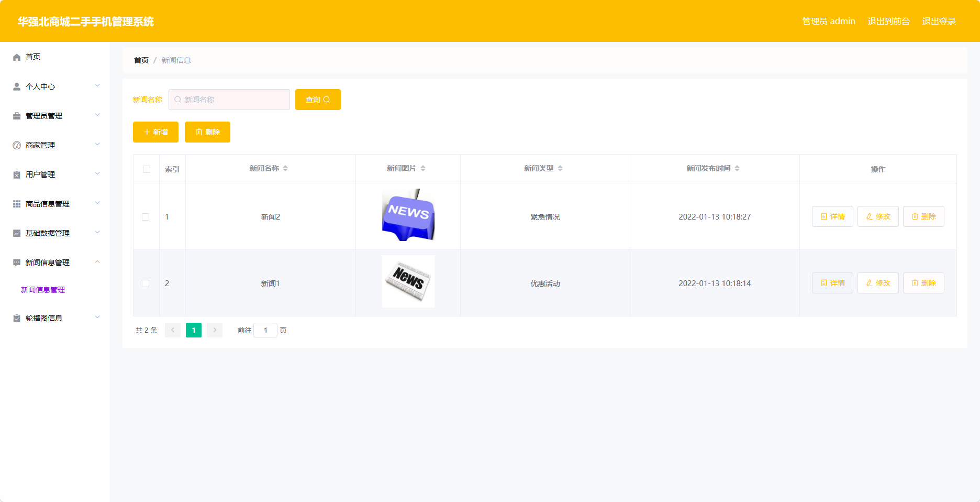This screenshot has height=502, width=980.
Task: Click 修改 for 新闻1 row
Action: [878, 283]
